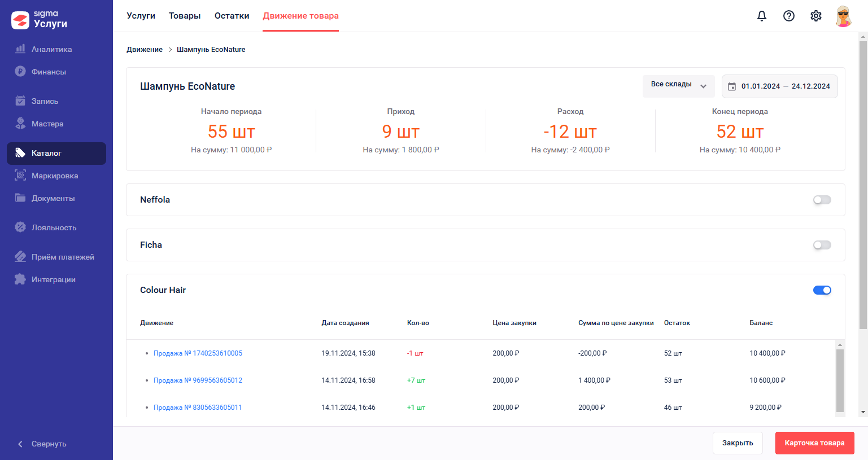This screenshot has height=460, width=868.
Task: Click the Приход value 9 шт
Action: coord(401,132)
